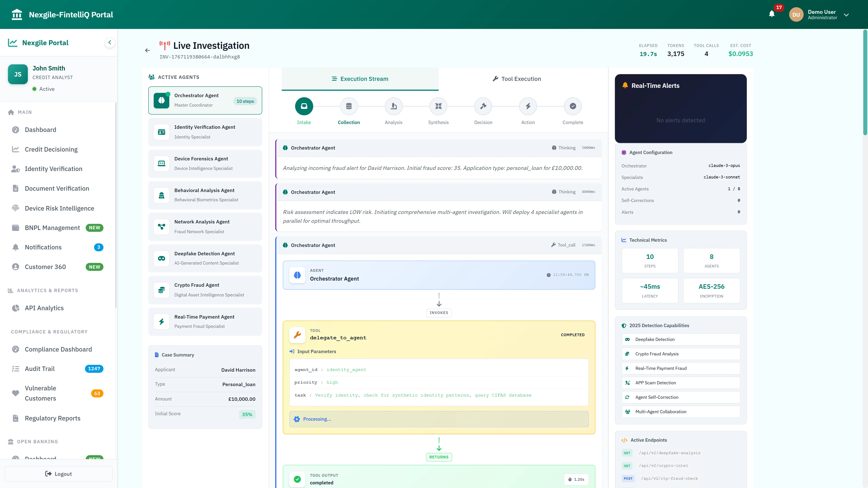
Task: Switch to the Tool Execution tab
Action: (517, 79)
